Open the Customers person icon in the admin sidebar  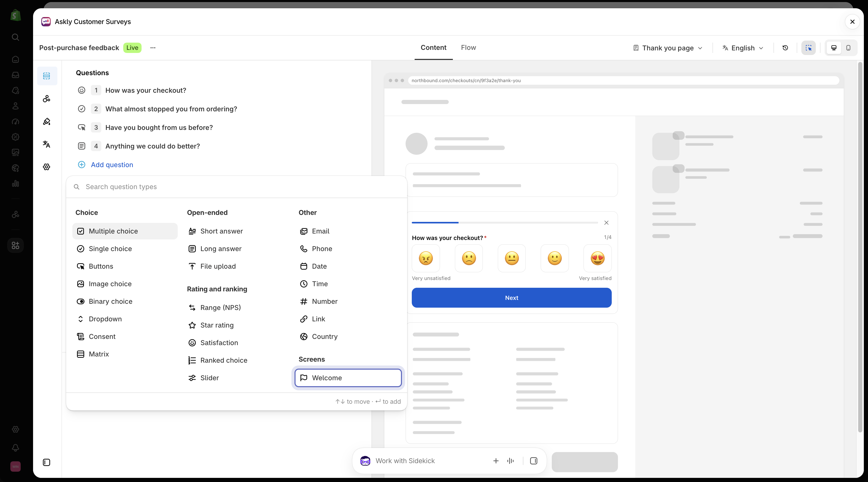tap(16, 106)
